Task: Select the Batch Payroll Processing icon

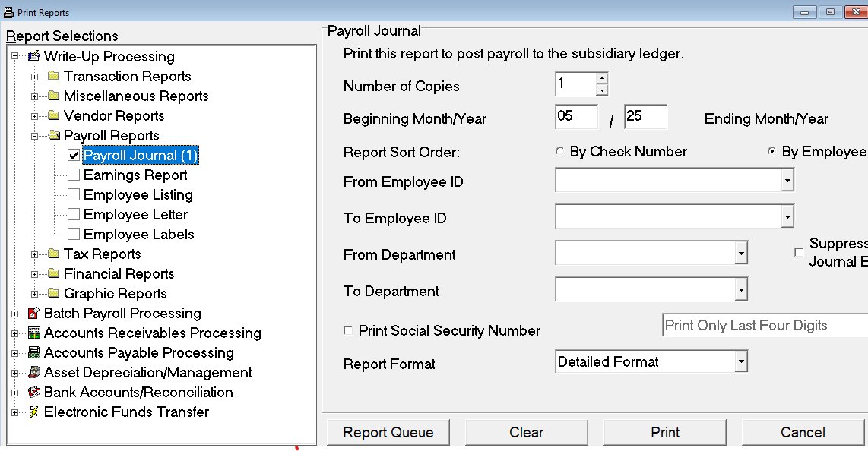Action: [x=33, y=313]
